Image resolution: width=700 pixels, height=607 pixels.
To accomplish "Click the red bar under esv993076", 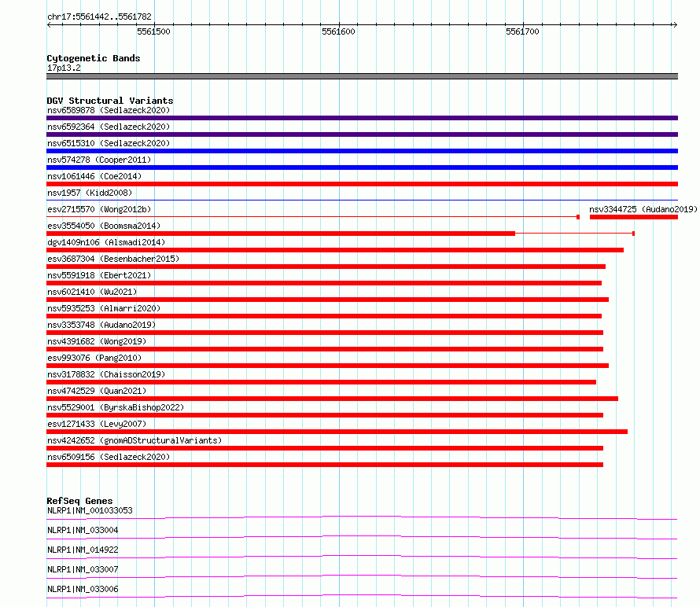I will click(x=328, y=366).
